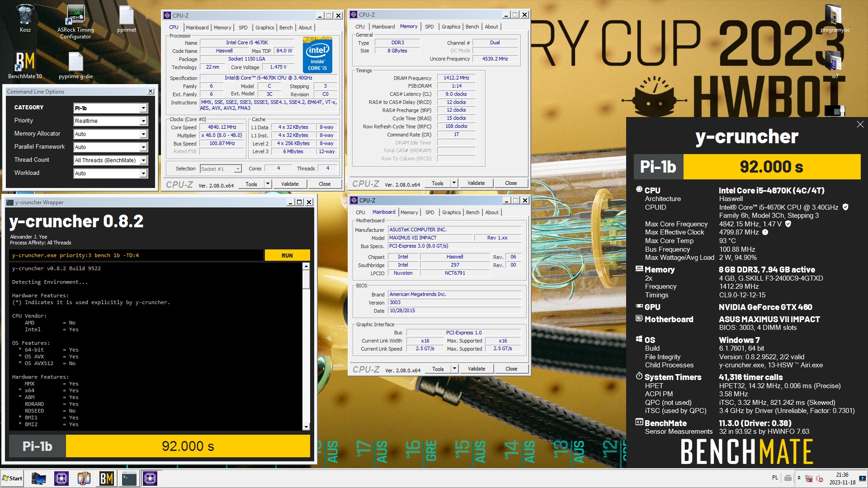Click the y-cruncher console scroll up arrow

(x=306, y=266)
